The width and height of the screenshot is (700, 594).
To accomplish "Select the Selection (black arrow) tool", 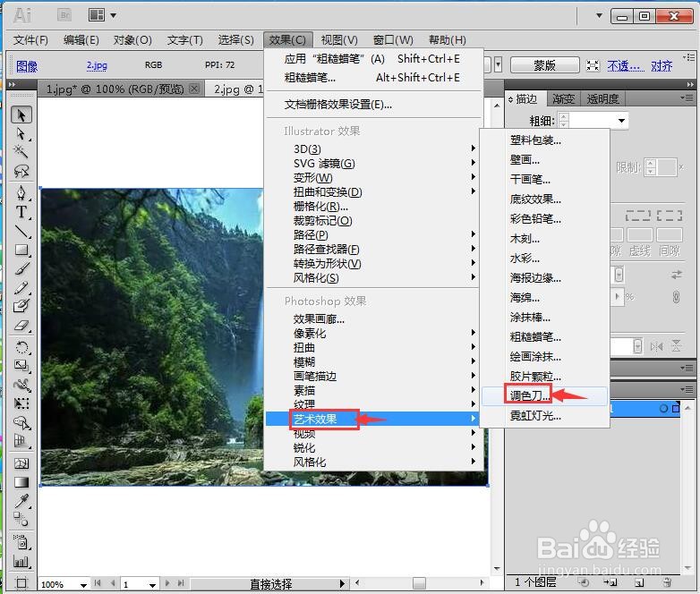I will tap(21, 115).
